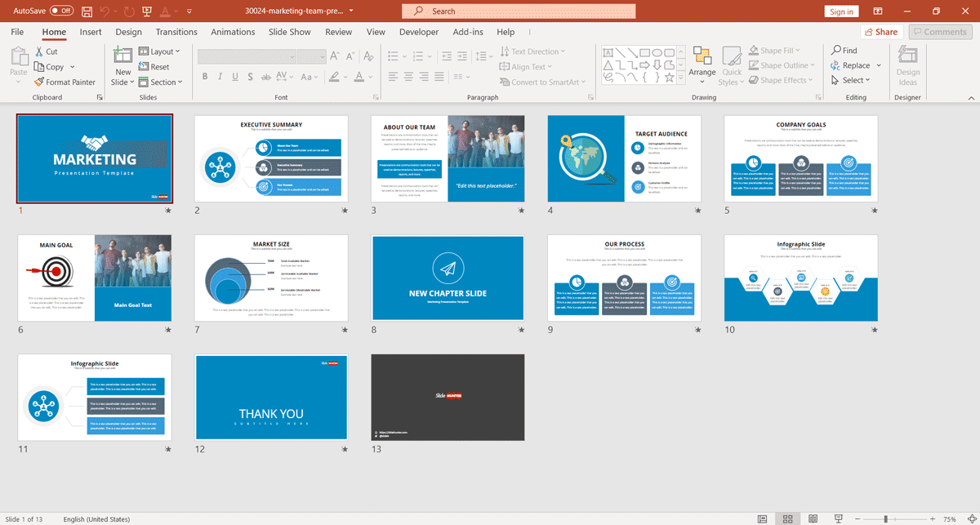
Task: Click the Replace button
Action: [851, 65]
